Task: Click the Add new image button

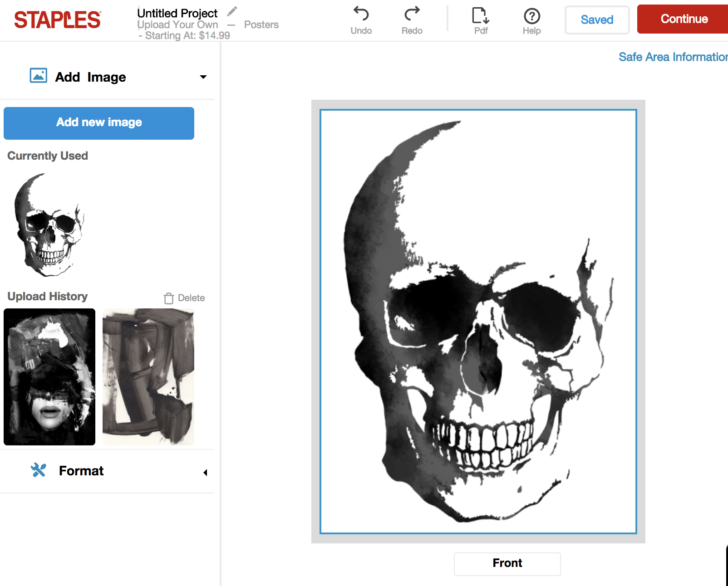Action: tap(99, 123)
